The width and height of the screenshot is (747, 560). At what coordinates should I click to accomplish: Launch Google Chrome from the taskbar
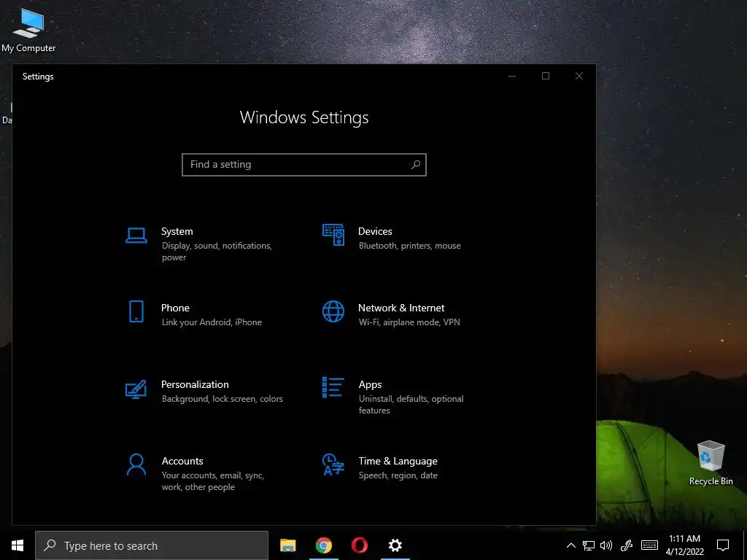coord(323,545)
